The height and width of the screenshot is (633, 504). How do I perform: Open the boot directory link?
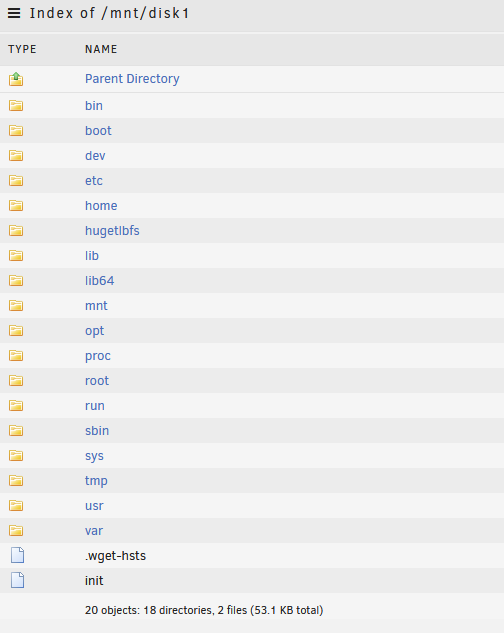[x=98, y=131]
